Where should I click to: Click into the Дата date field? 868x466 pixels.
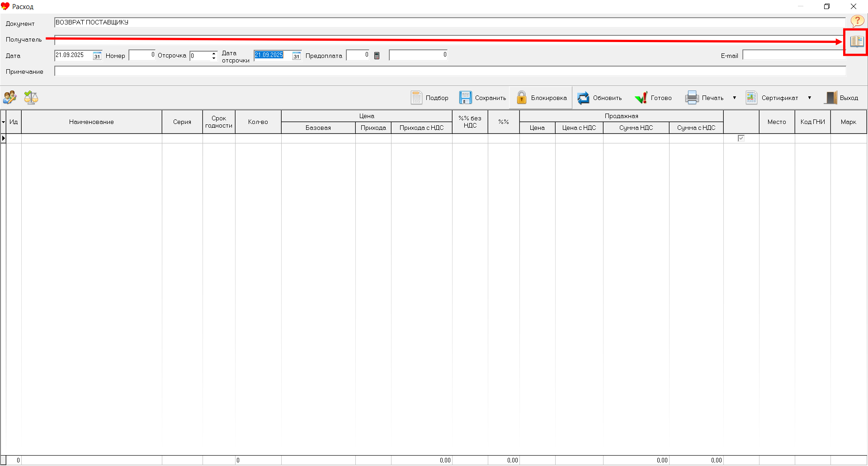tap(73, 55)
